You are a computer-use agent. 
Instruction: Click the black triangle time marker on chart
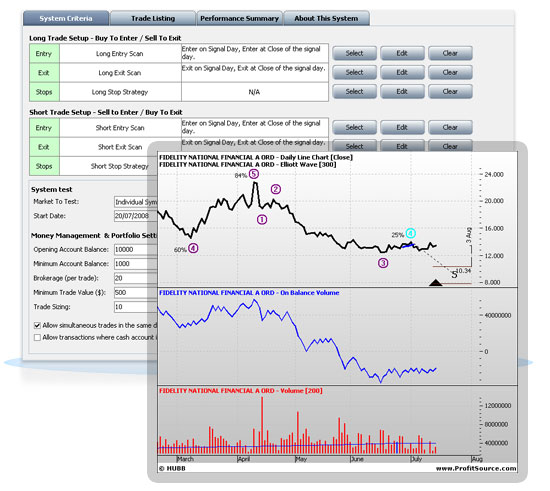436,283
